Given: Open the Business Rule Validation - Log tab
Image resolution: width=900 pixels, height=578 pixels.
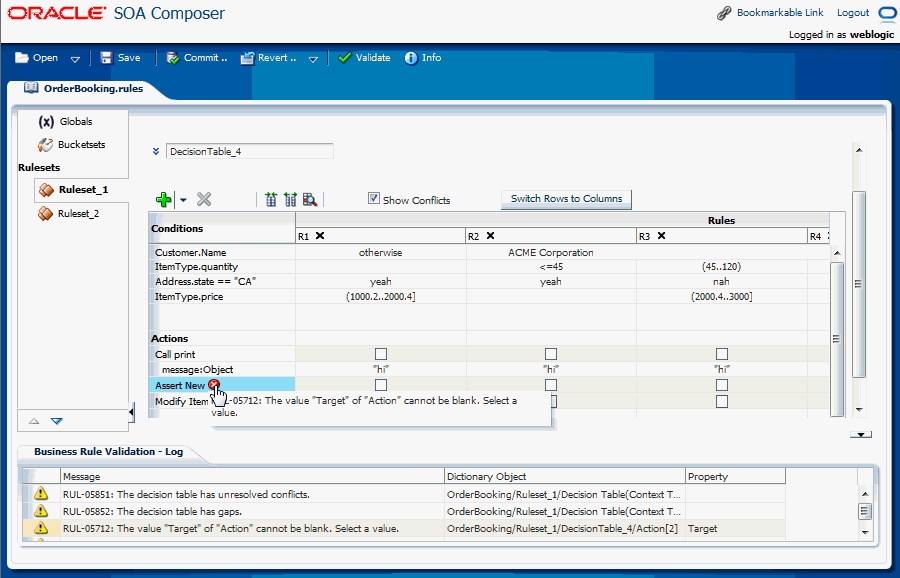Looking at the screenshot, I should pyautogui.click(x=108, y=452).
